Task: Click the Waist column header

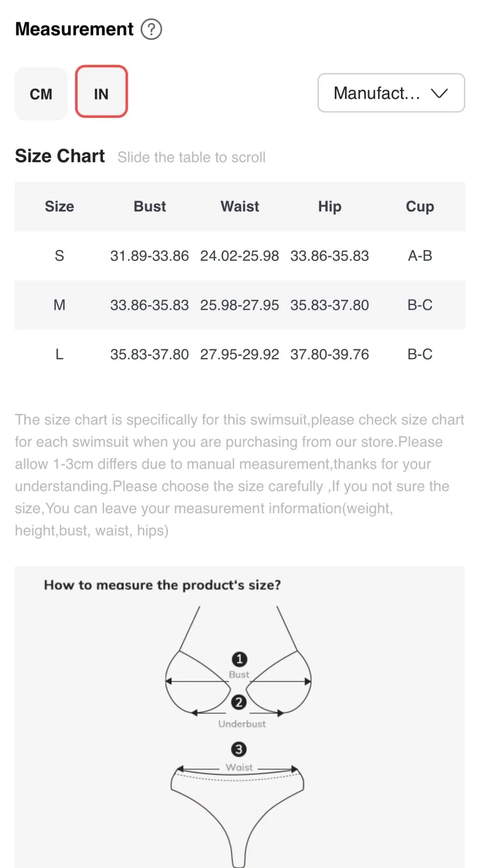Action: (x=240, y=206)
